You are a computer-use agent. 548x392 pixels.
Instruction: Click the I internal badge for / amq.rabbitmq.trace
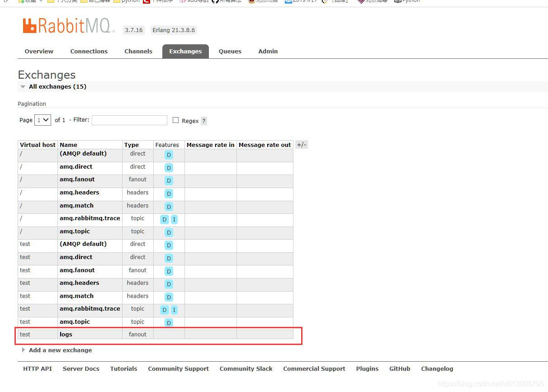click(x=174, y=219)
